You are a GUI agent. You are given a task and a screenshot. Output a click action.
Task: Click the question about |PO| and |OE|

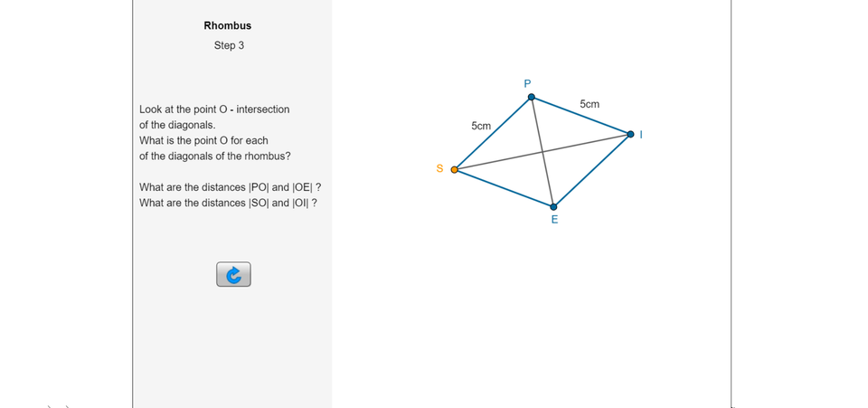(x=230, y=187)
